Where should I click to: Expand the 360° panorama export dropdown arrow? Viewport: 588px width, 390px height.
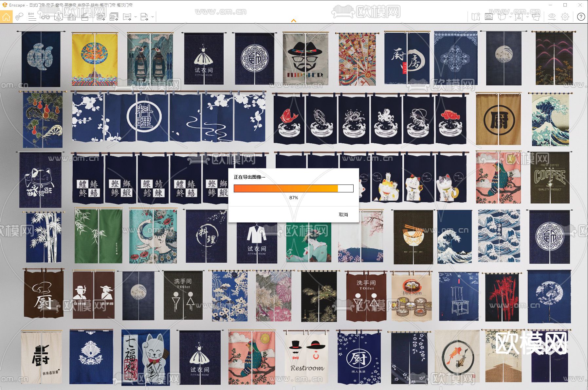(136, 17)
